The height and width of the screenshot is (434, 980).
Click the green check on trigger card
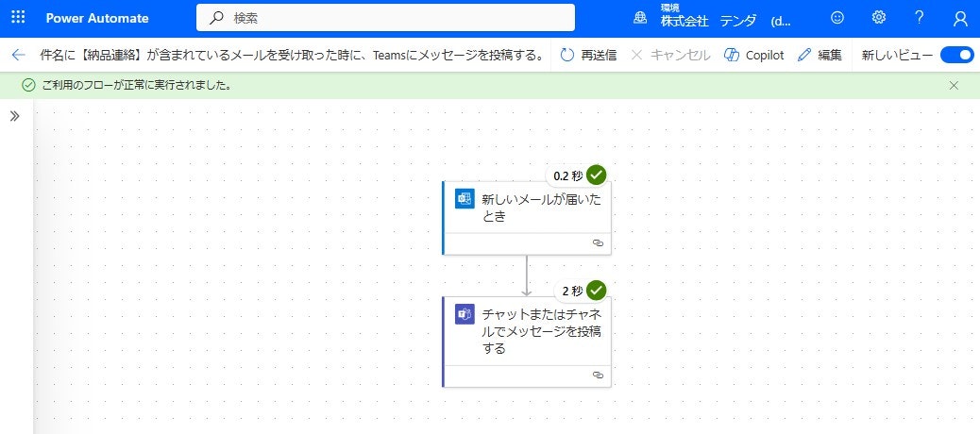(x=597, y=175)
